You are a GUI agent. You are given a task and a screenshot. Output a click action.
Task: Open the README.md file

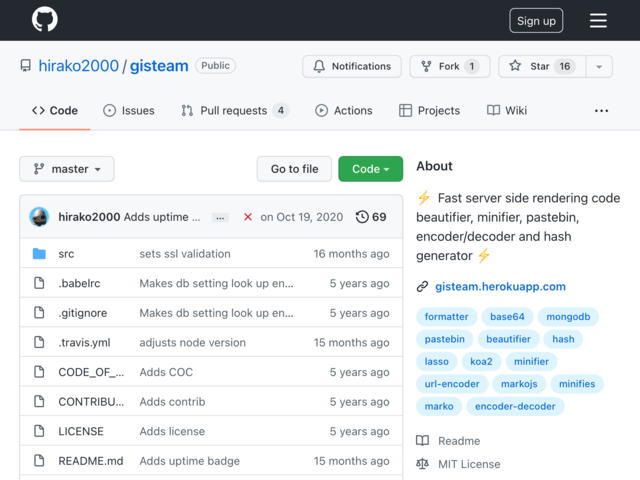(91, 461)
